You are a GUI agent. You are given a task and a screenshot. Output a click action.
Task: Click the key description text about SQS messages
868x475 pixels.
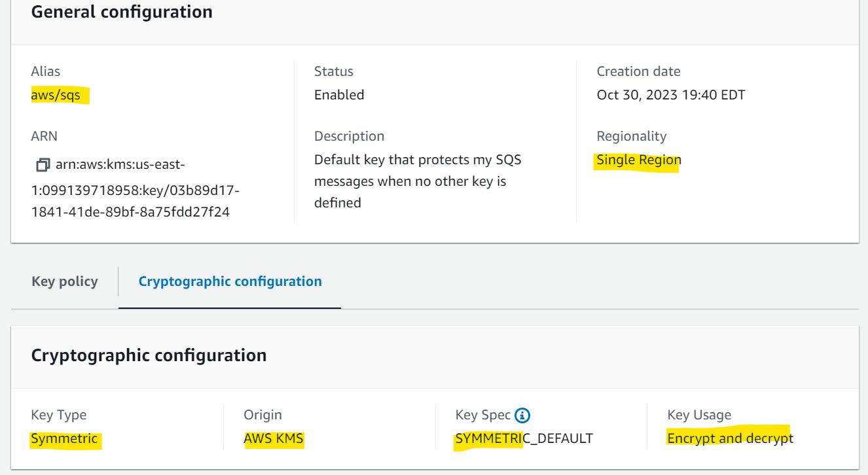[418, 181]
